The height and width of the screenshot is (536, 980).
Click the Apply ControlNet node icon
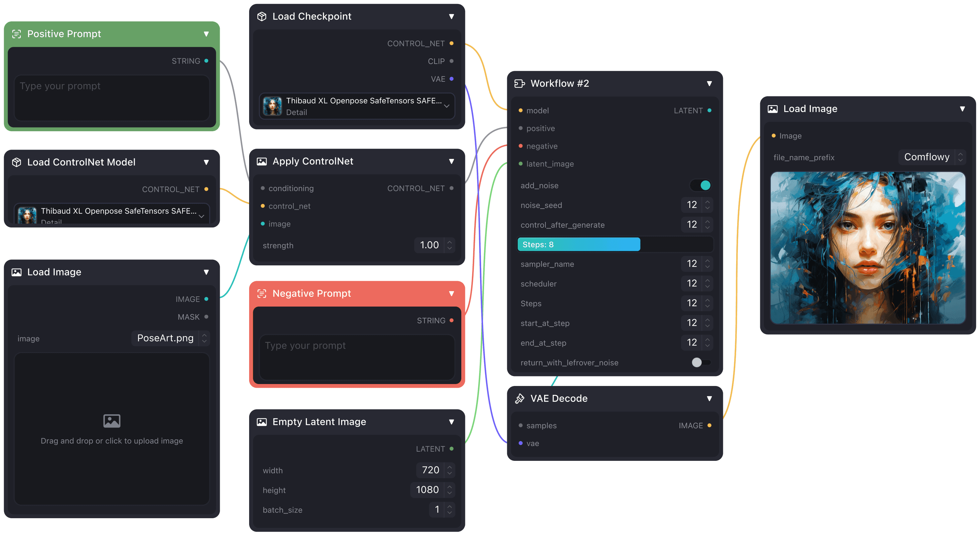[262, 161]
